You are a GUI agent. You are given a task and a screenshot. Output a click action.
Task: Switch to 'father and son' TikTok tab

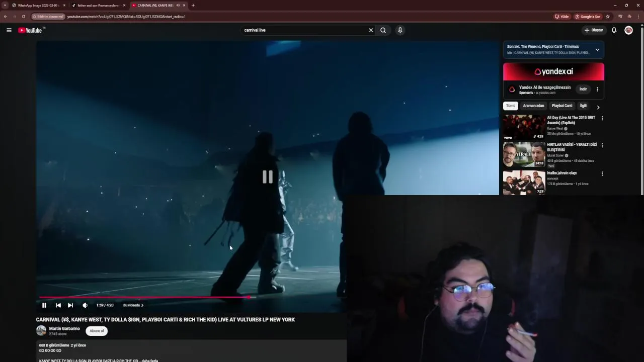98,5
